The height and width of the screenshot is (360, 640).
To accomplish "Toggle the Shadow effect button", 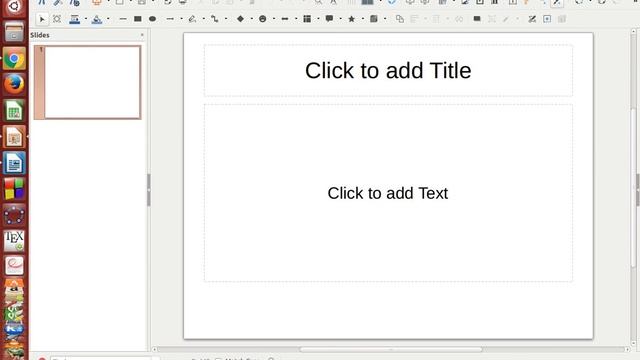I will tap(477, 19).
